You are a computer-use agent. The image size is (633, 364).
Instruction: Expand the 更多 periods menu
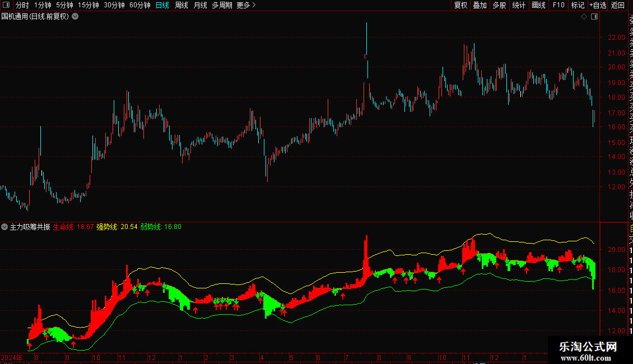pyautogui.click(x=246, y=5)
